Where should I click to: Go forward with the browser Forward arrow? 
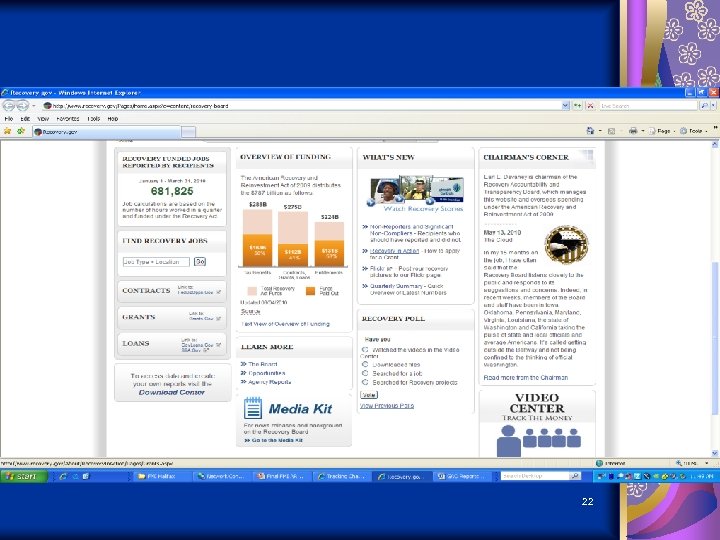[x=22, y=106]
